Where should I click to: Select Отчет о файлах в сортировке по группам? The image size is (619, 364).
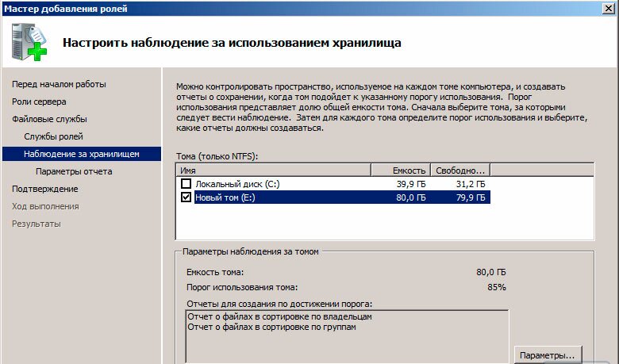pyautogui.click(x=271, y=327)
